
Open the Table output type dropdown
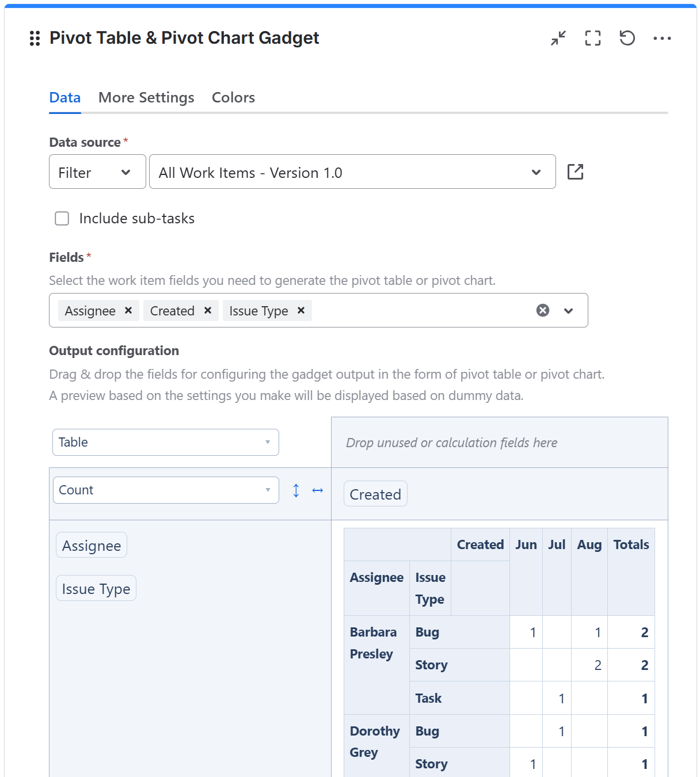tap(166, 442)
